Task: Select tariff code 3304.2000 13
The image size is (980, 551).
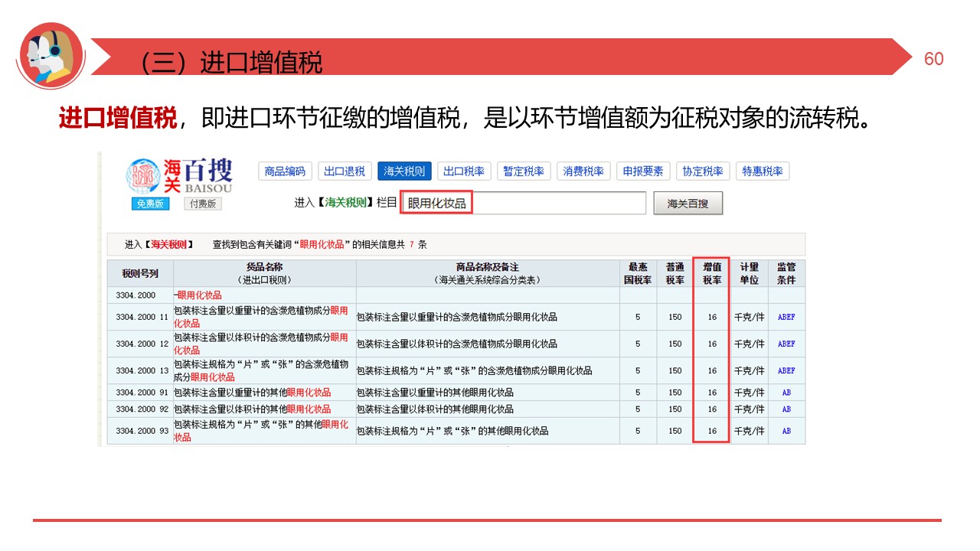Action: tap(142, 370)
